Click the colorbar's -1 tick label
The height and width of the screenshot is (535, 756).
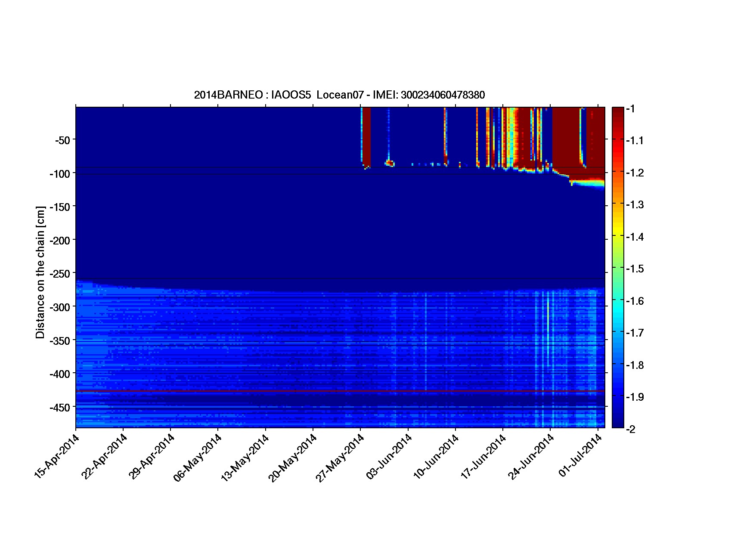(x=631, y=109)
